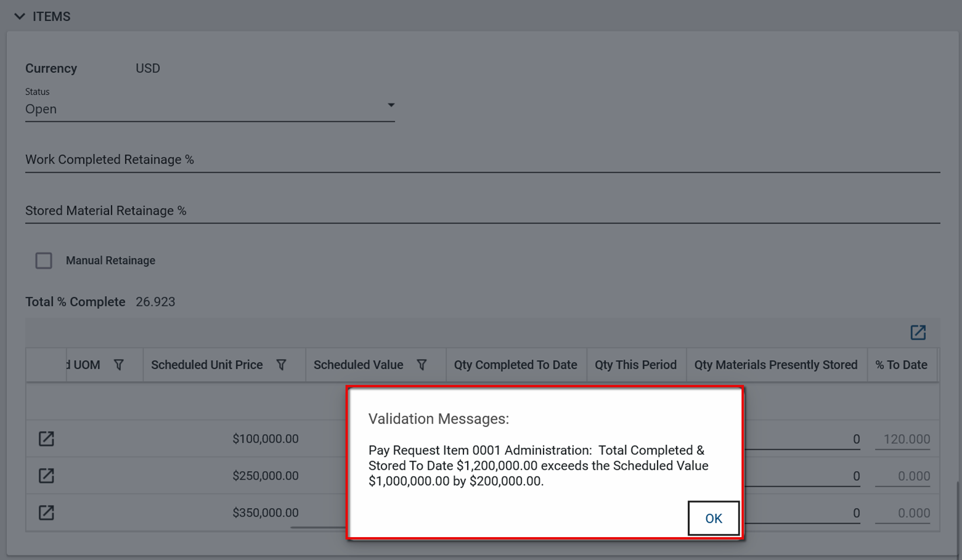Click the Qty Materials Presently Stored header
This screenshot has width=962, height=560.
coord(775,365)
